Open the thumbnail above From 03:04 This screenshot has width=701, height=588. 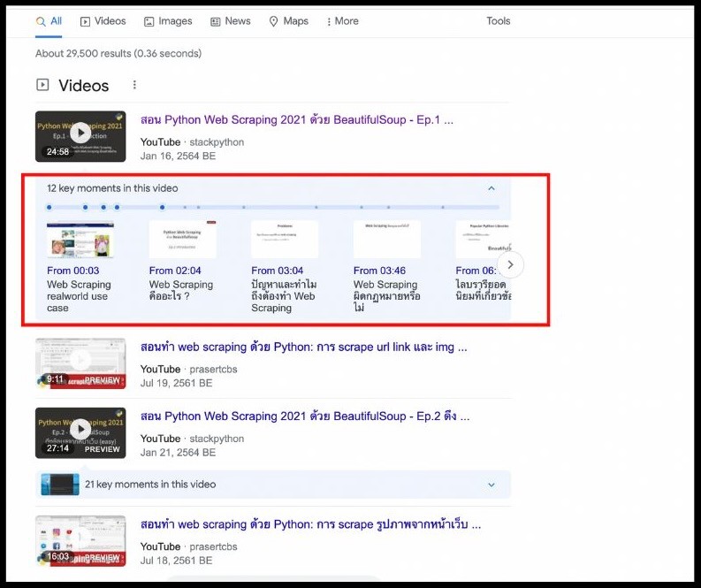tap(285, 240)
